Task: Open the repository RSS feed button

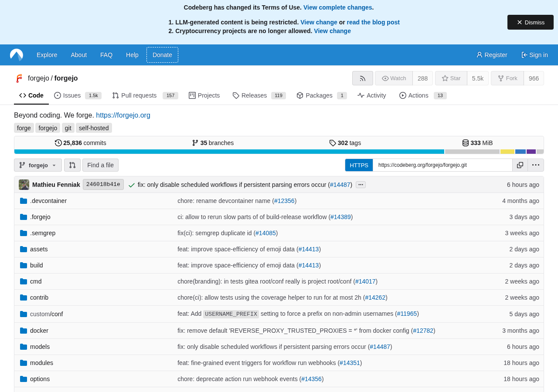Action: [x=363, y=78]
